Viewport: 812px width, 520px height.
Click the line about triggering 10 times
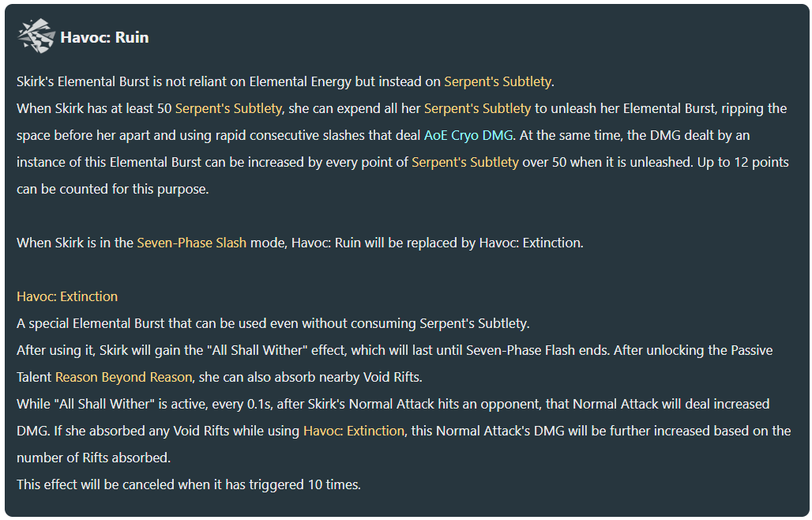click(189, 484)
